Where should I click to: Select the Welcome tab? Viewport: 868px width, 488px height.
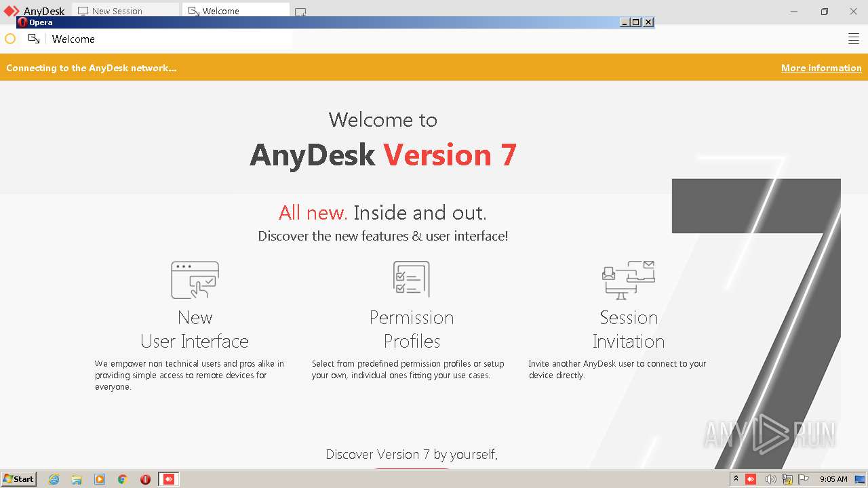[x=235, y=11]
